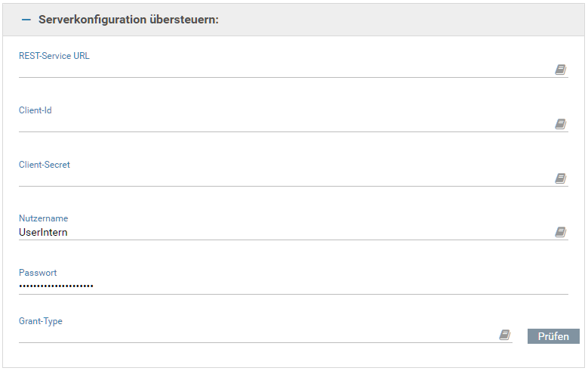Click the UserIntern text in Nutzername field
Viewport: 588px width, 371px height.
tap(43, 233)
